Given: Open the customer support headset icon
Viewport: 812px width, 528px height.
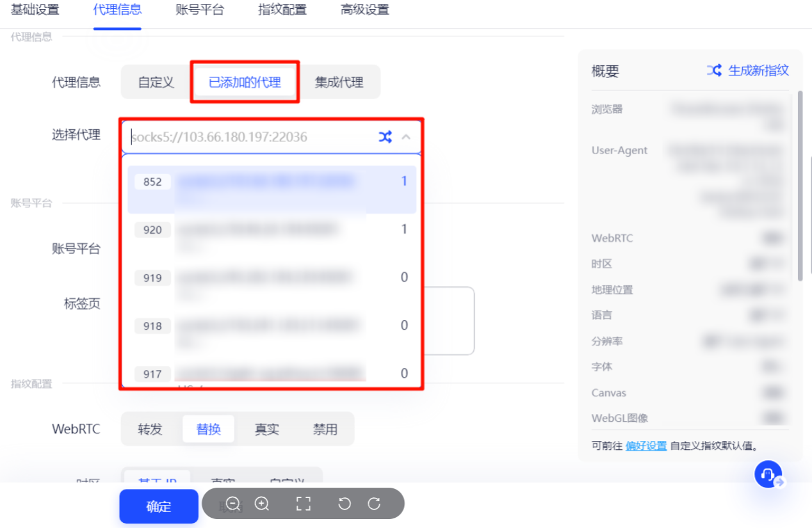Looking at the screenshot, I should (x=768, y=475).
